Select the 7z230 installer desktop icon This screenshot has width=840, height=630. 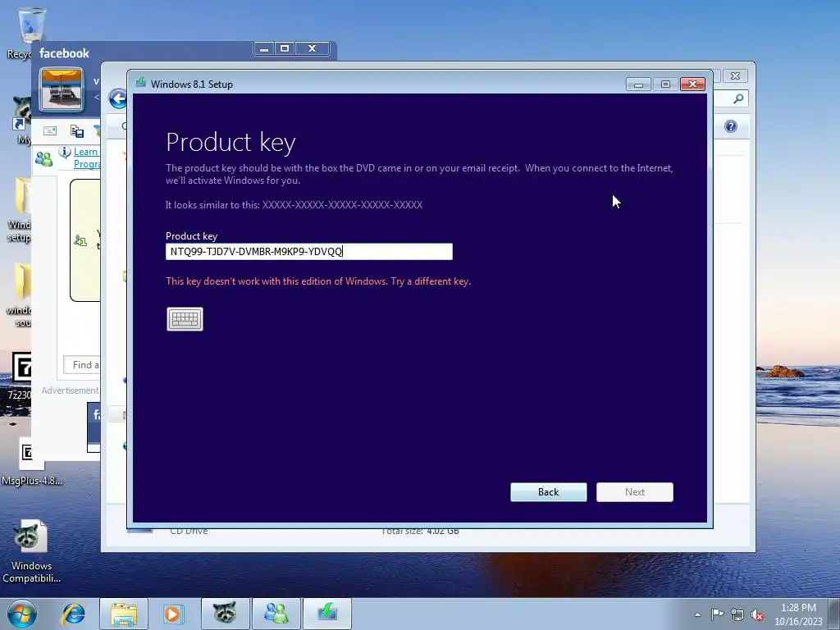[x=20, y=376]
